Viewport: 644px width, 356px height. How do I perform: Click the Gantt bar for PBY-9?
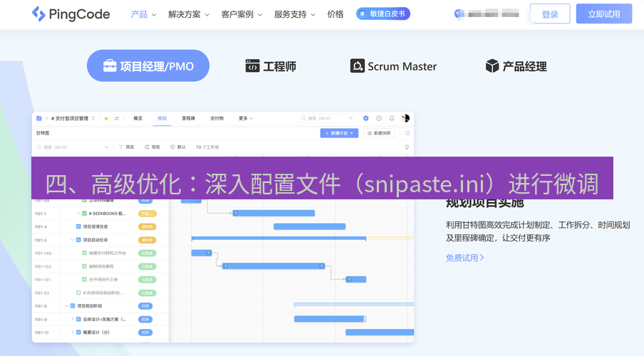point(331,319)
